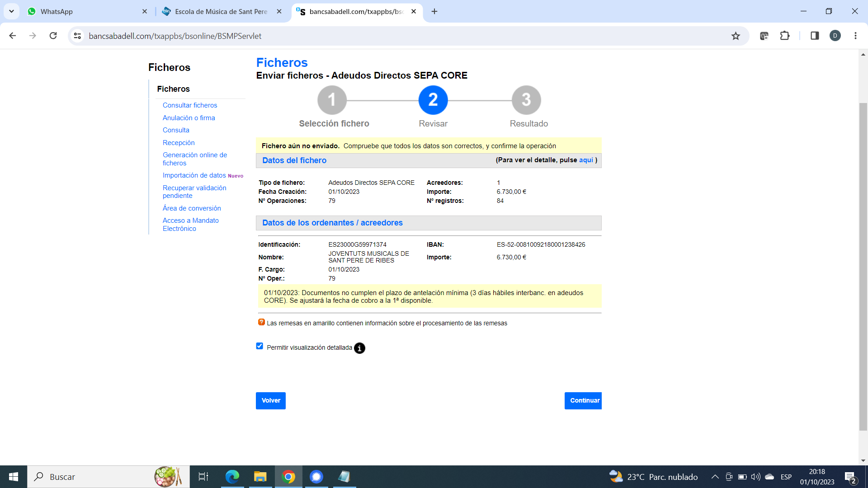Click the Continuar button
Image resolution: width=868 pixels, height=488 pixels.
coord(583,401)
